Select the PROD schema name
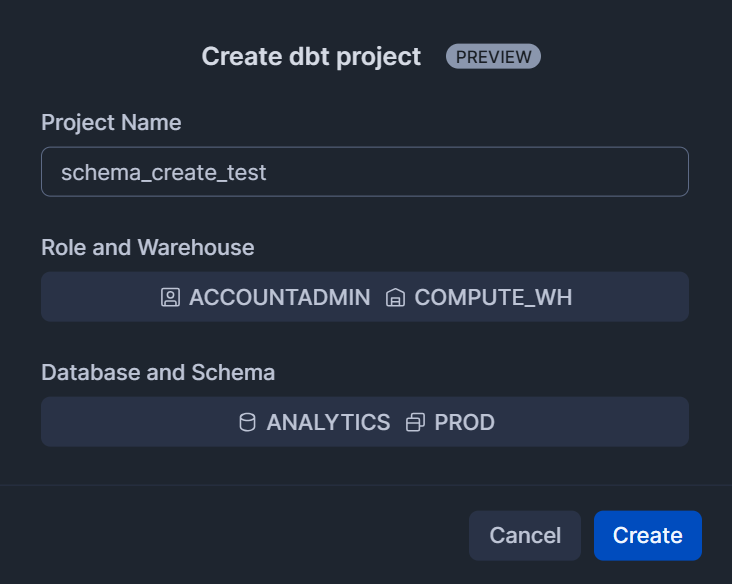Image resolution: width=732 pixels, height=584 pixels. [464, 422]
